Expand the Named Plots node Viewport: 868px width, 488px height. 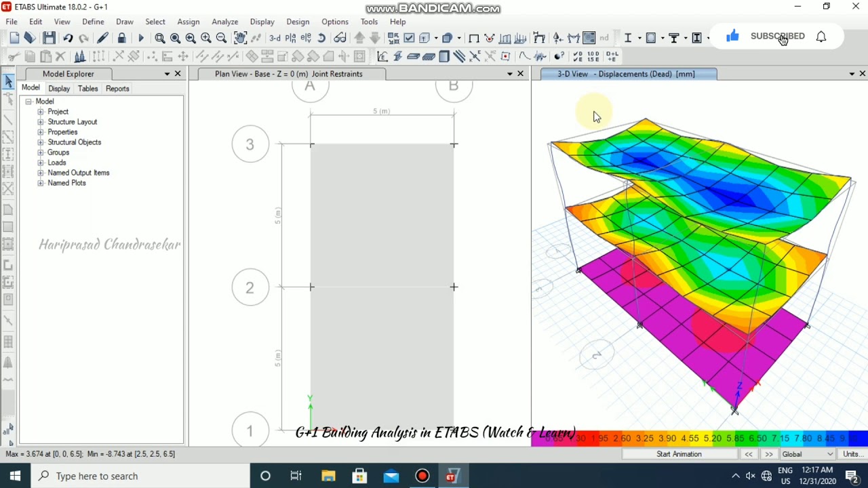pos(41,183)
